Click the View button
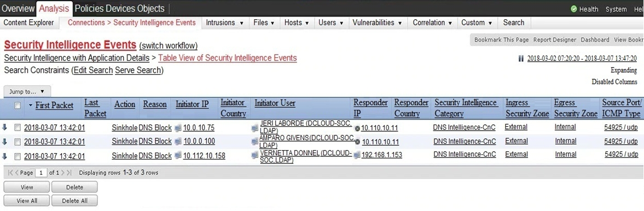Viewport: 644px width, 211px height. [x=27, y=187]
